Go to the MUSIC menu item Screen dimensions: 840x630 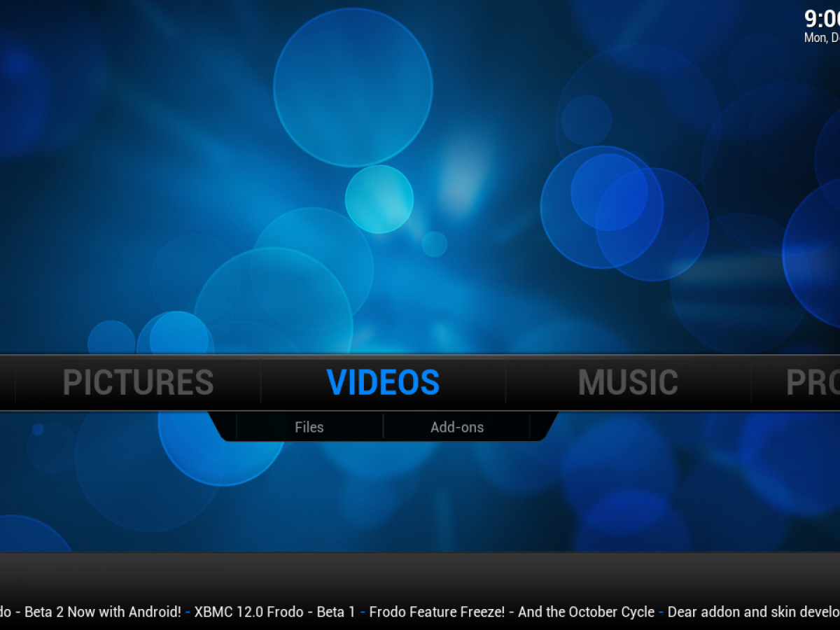pyautogui.click(x=628, y=383)
